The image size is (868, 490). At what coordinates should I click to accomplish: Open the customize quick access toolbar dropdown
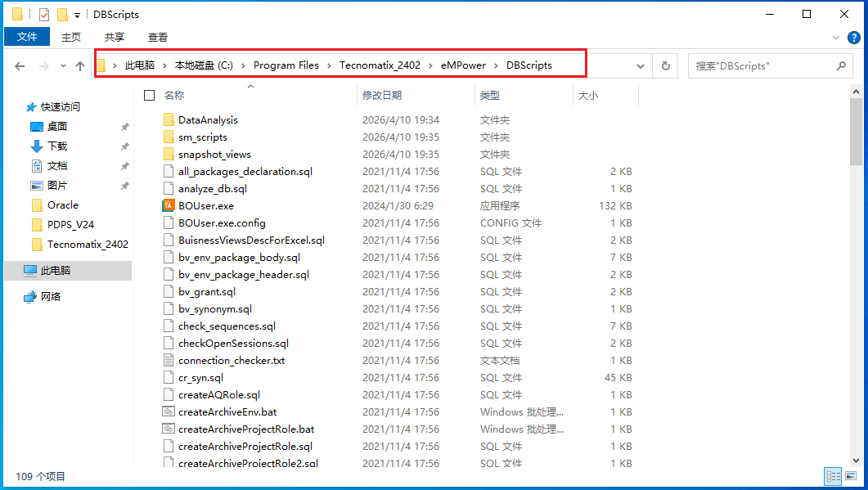tap(77, 15)
